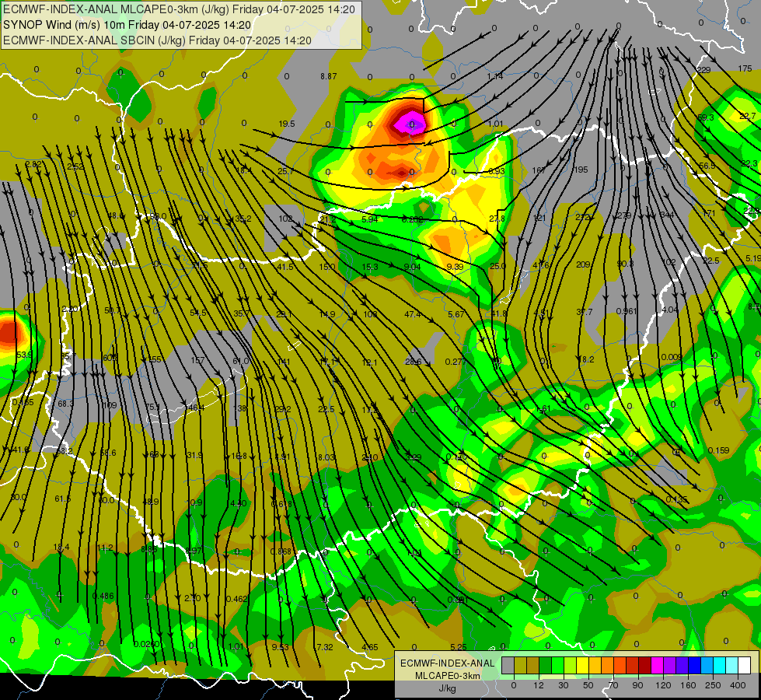Image resolution: width=761 pixels, height=700 pixels.
Task: Click the map value 8.87
Action: tap(329, 76)
